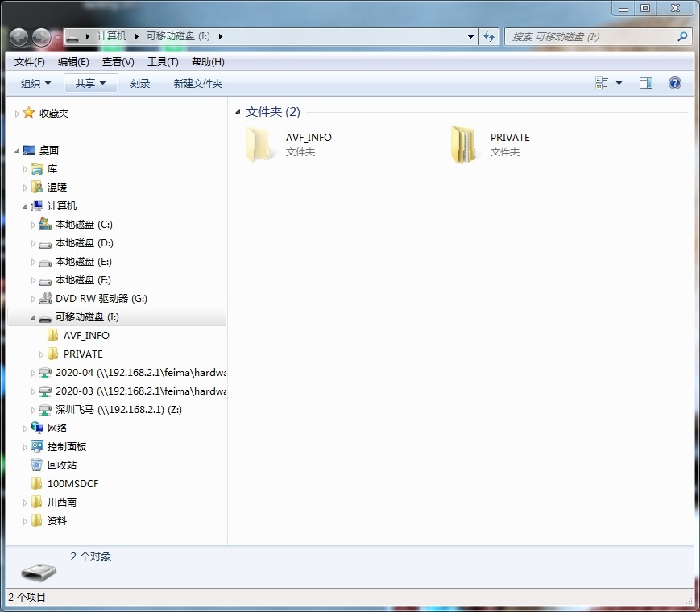Open the 共享 dropdown button
Image resolution: width=700 pixels, height=612 pixels.
click(91, 83)
